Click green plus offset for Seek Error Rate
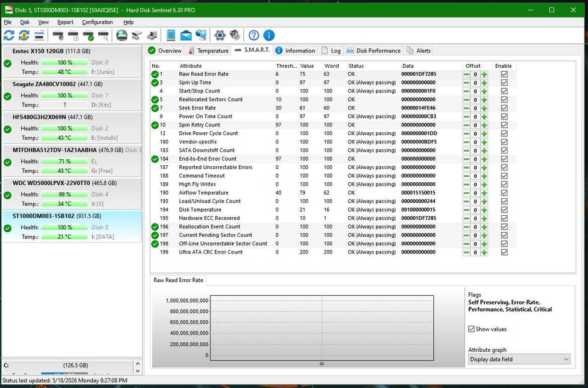This screenshot has width=588, height=388. (x=484, y=108)
